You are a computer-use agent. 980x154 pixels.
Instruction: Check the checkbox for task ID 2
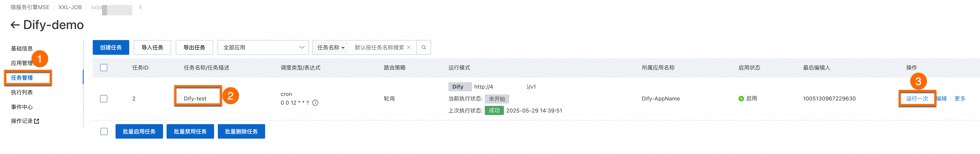pos(104,99)
